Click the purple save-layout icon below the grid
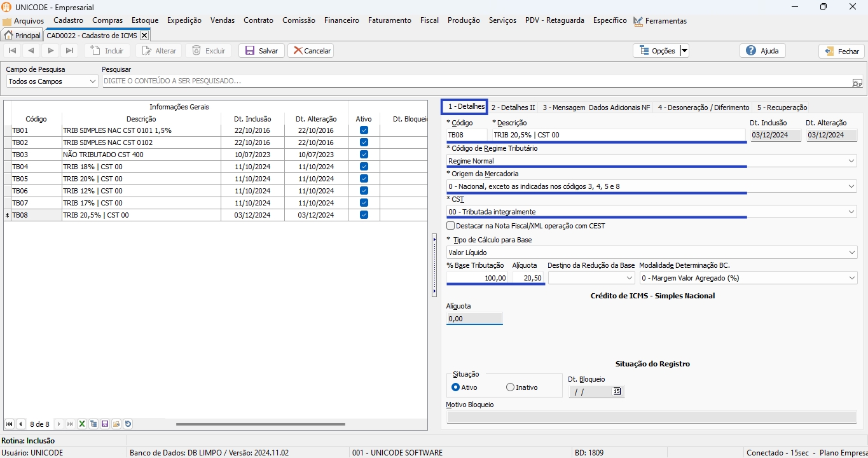 pyautogui.click(x=105, y=424)
